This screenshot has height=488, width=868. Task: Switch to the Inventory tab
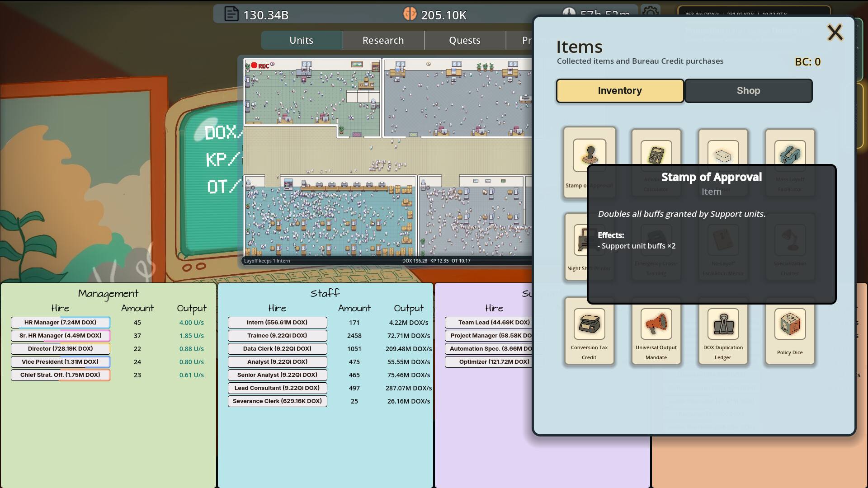(x=620, y=91)
